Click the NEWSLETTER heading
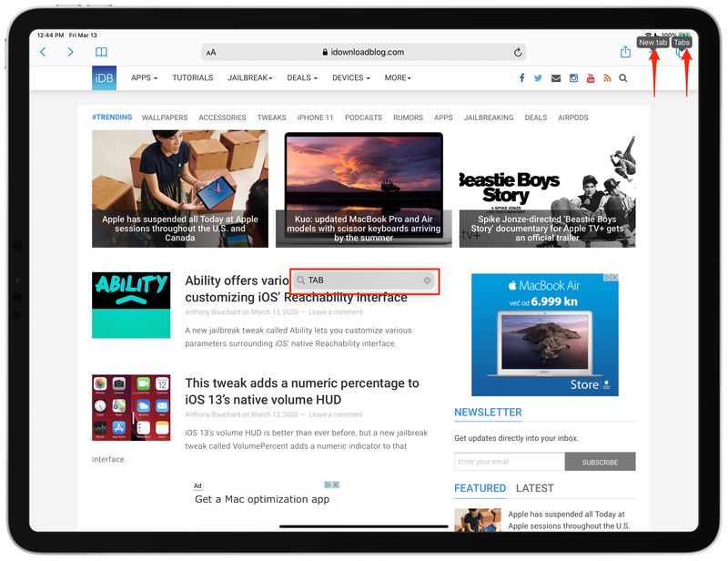Screen dimensions: 728x561 click(x=488, y=413)
